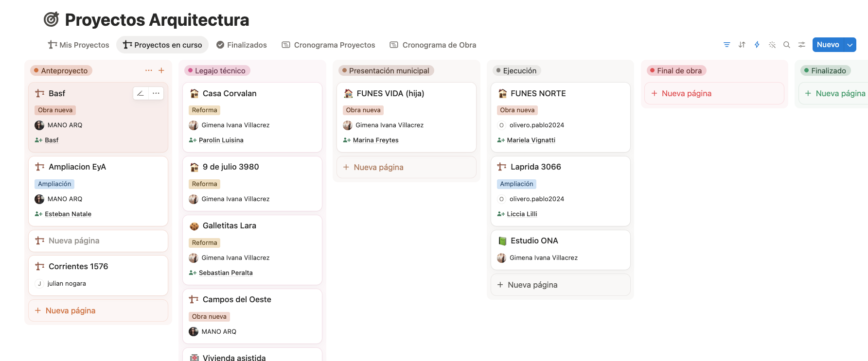868x361 pixels.
Task: Click the Nuevo button
Action: (828, 45)
